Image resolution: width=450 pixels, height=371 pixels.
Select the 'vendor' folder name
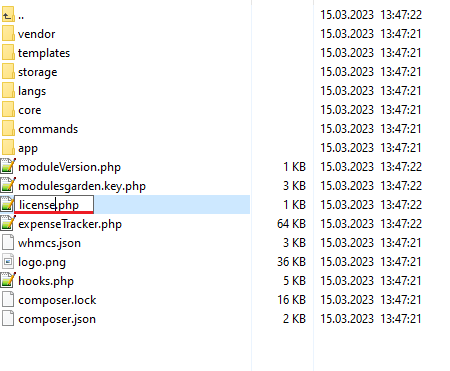(x=36, y=34)
